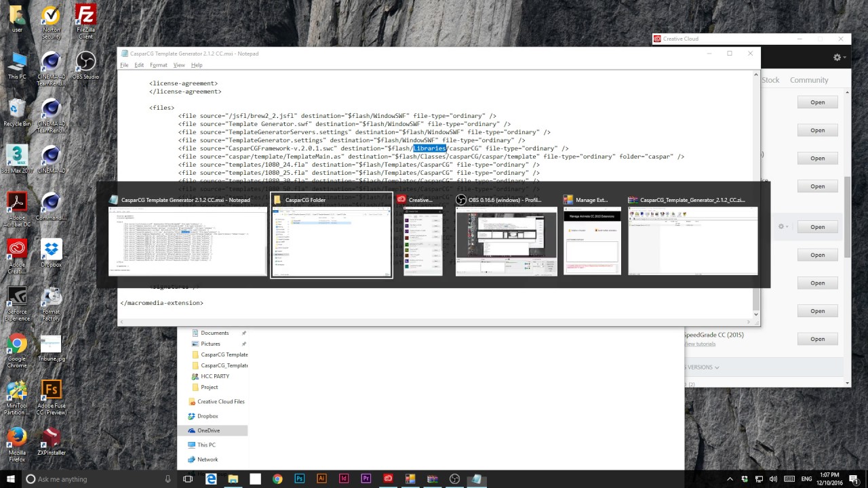
Task: Open Premiere Pro from the taskbar
Action: [366, 479]
